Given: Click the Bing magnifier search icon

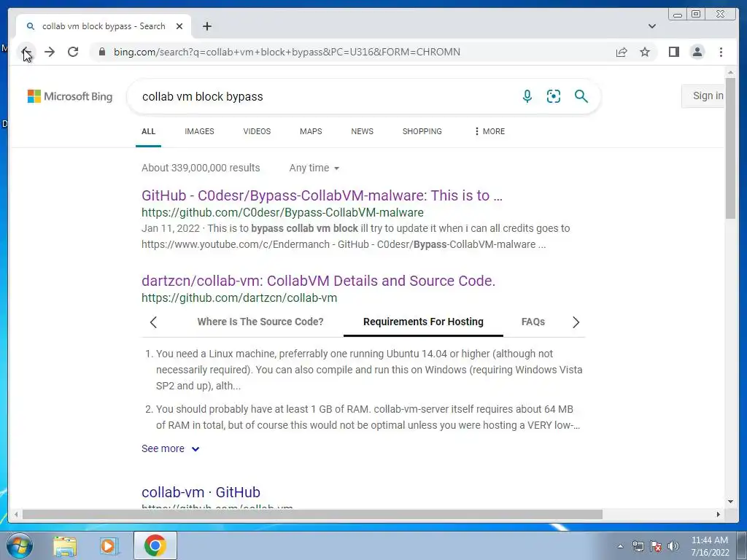Looking at the screenshot, I should point(581,96).
